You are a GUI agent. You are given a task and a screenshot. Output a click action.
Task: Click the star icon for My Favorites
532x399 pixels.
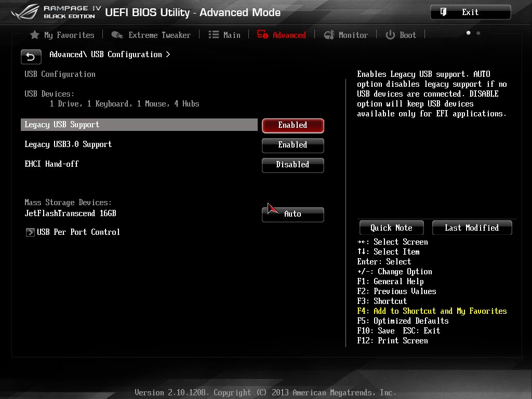35,35
